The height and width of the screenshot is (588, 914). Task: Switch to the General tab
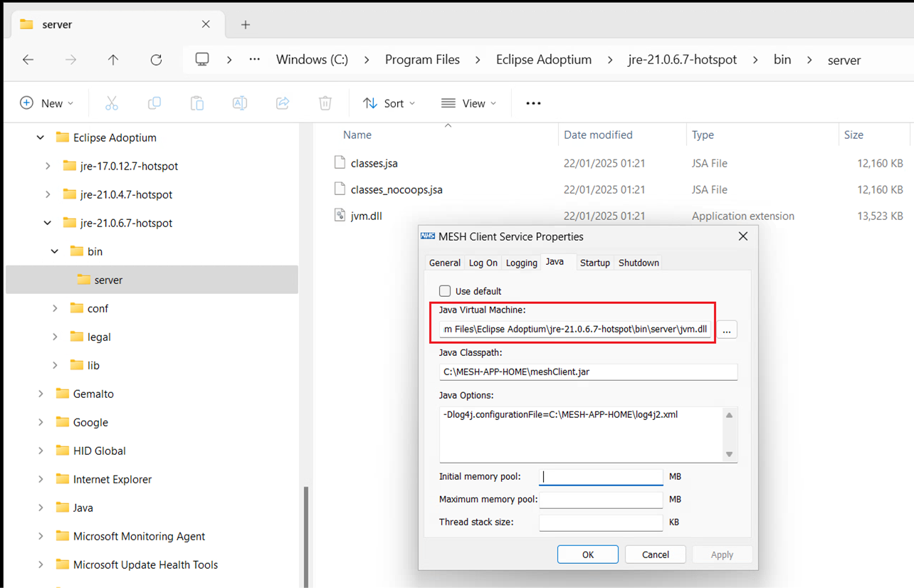pos(445,263)
